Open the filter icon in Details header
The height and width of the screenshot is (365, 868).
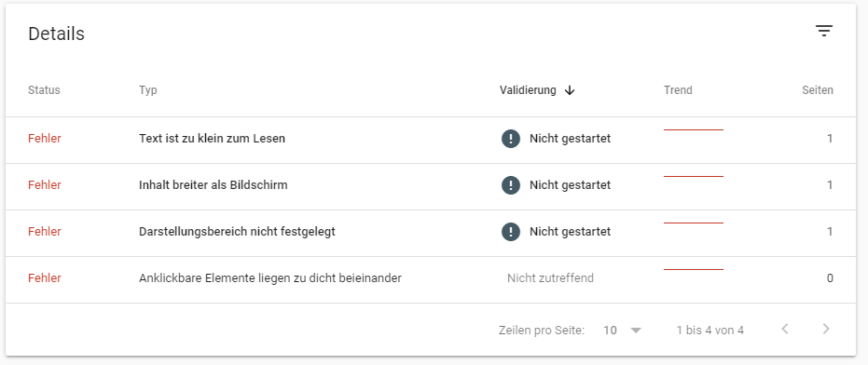(824, 31)
